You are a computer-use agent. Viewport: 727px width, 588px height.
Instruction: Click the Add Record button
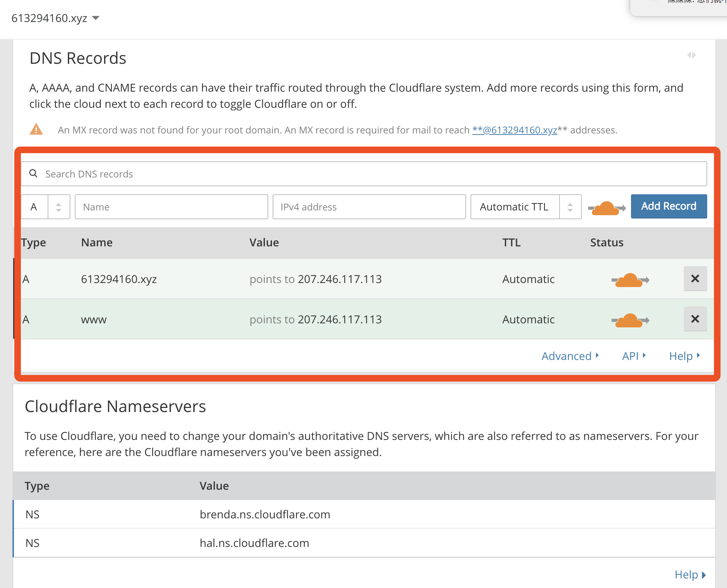(669, 206)
